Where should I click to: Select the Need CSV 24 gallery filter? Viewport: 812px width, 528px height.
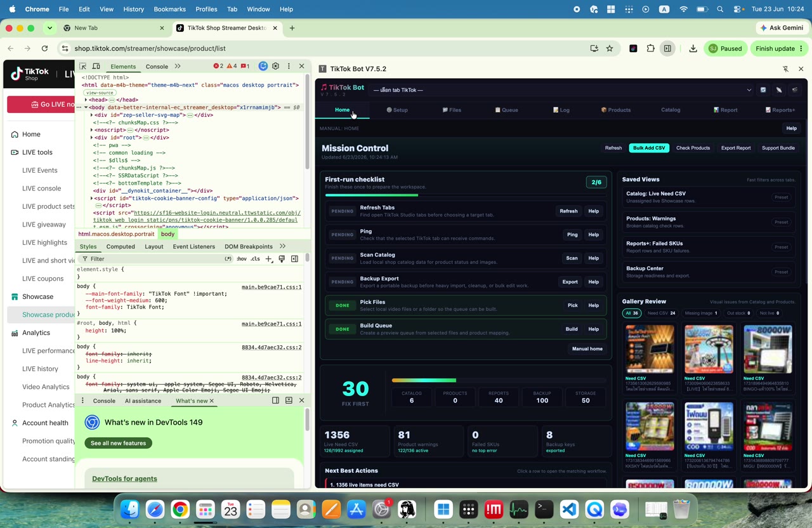point(661,313)
